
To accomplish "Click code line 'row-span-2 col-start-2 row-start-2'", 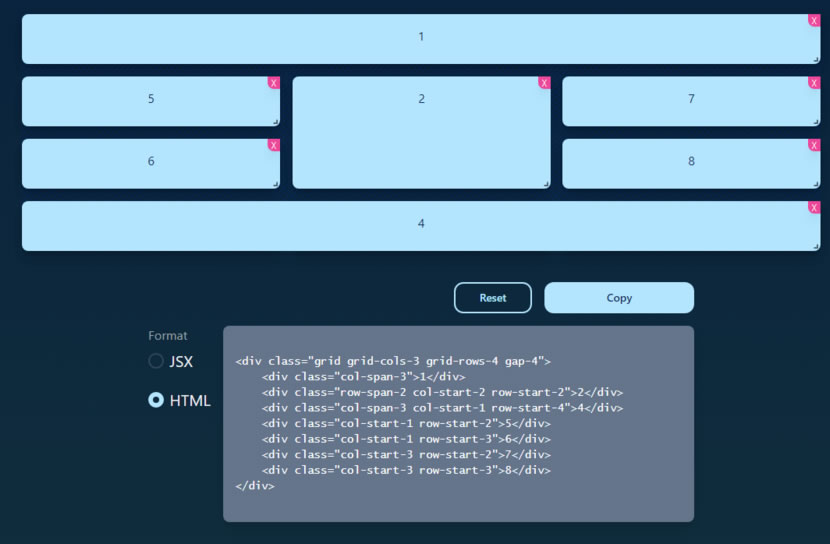I will coord(442,392).
